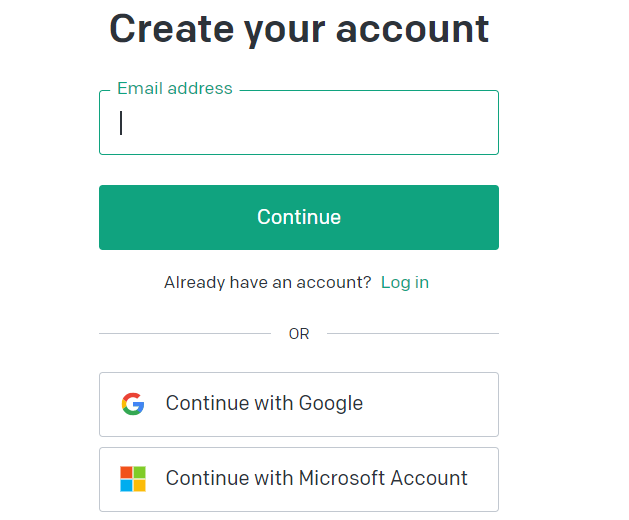
Task: Click the Create your account heading
Action: click(x=299, y=29)
